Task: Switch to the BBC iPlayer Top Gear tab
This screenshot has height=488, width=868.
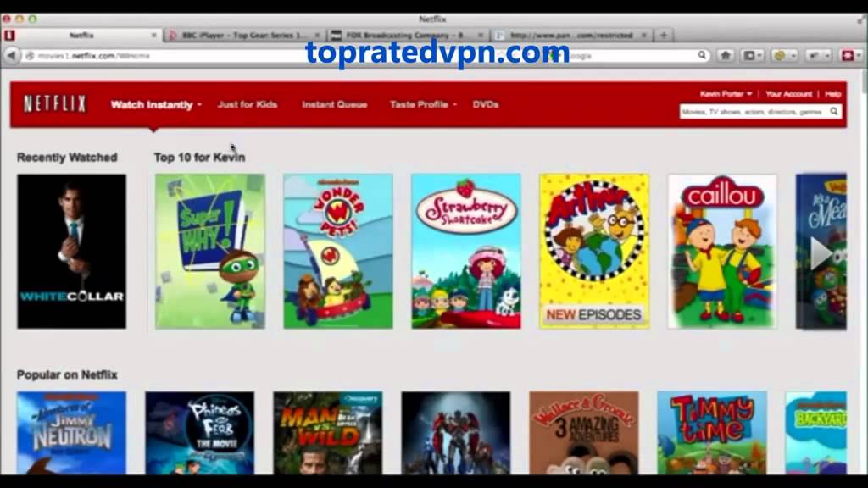Action: tap(245, 35)
